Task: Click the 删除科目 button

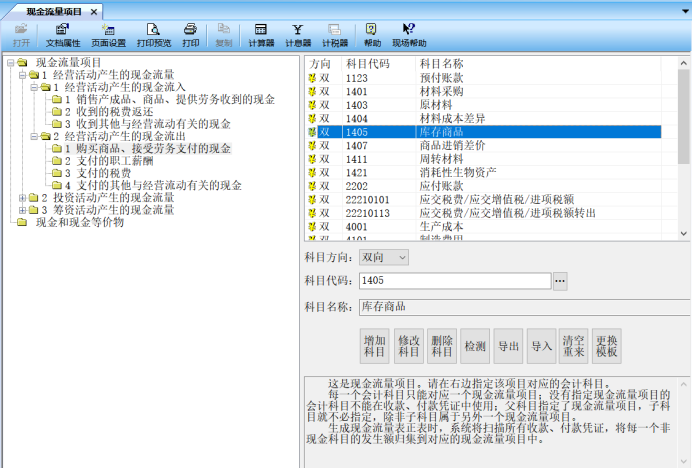Action: point(442,346)
